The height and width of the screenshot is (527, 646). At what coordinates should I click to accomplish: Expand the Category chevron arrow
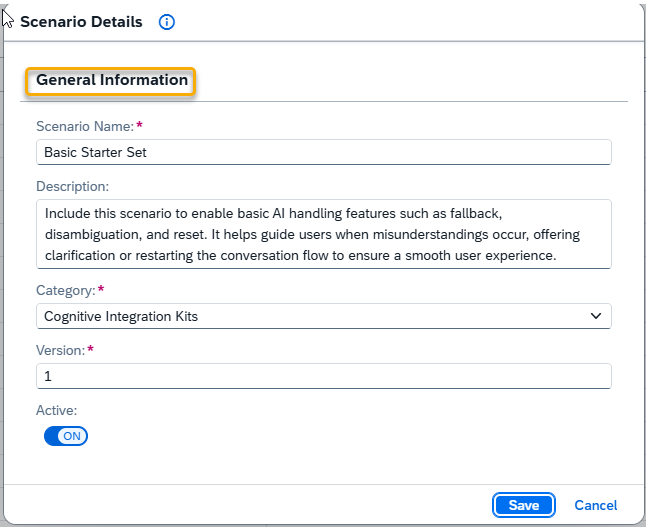(596, 316)
